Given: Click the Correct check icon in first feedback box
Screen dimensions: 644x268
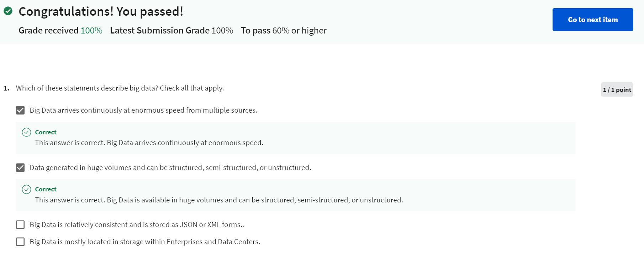Looking at the screenshot, I should (27, 132).
